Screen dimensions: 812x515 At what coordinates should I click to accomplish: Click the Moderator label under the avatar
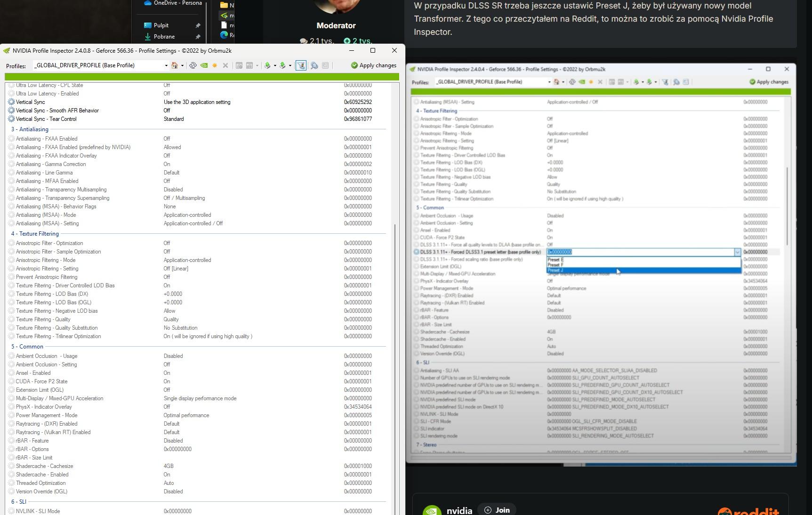tap(336, 25)
